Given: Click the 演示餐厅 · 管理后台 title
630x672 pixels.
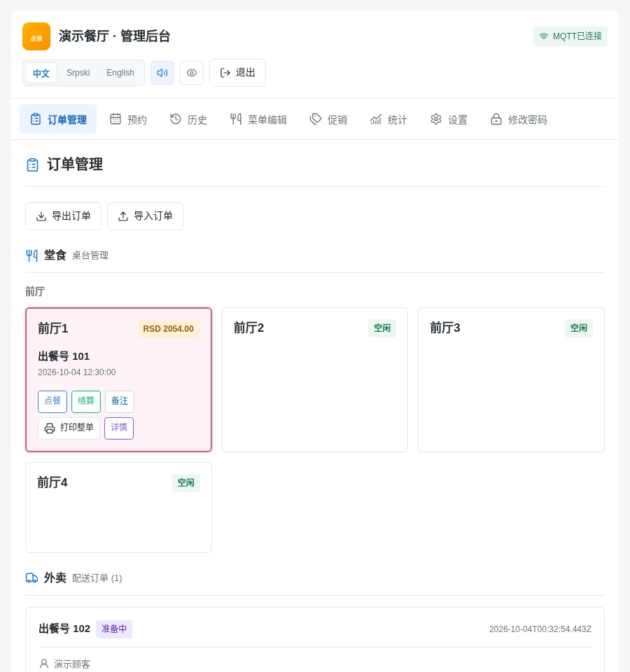Looking at the screenshot, I should point(114,36).
